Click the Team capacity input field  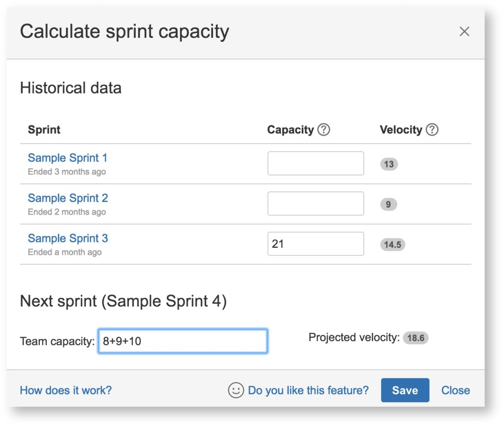[183, 341]
